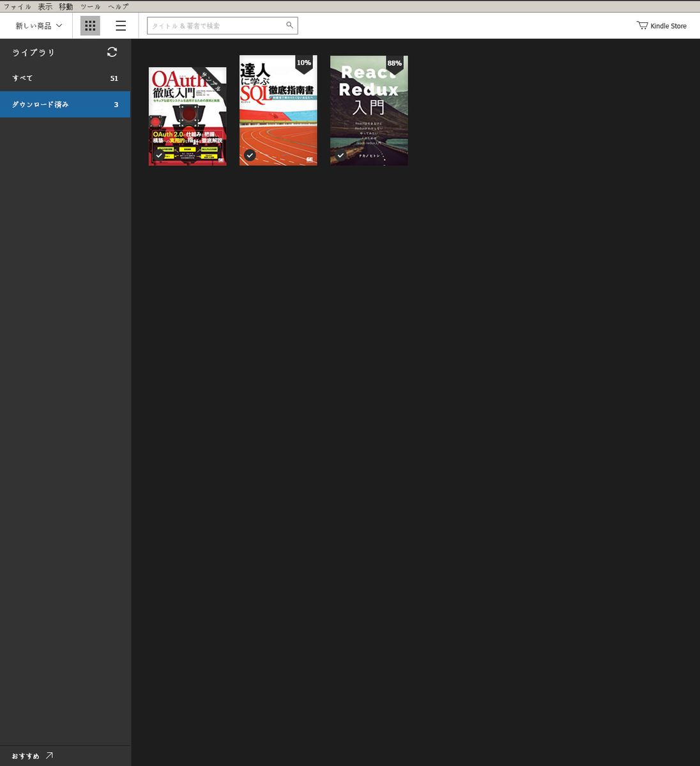Image resolution: width=700 pixels, height=766 pixels.
Task: Open the 達人に学ぶSQL徹底指南書 book
Action: (x=278, y=110)
